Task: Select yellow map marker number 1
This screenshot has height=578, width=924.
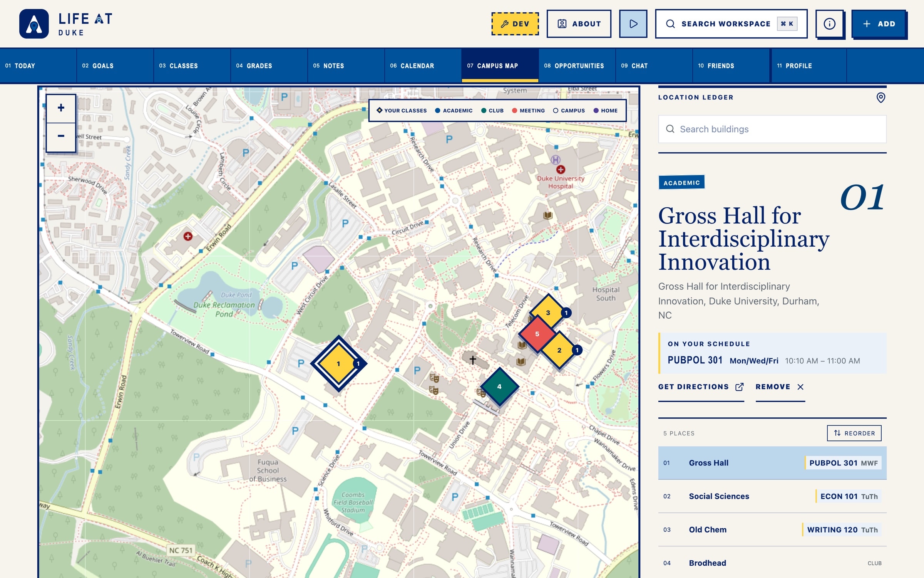Action: coord(338,363)
